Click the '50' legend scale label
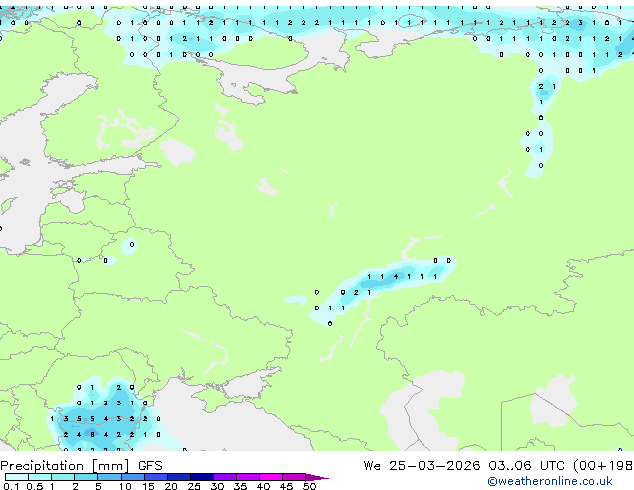Viewport: 634px width, 490px height. pyautogui.click(x=309, y=486)
